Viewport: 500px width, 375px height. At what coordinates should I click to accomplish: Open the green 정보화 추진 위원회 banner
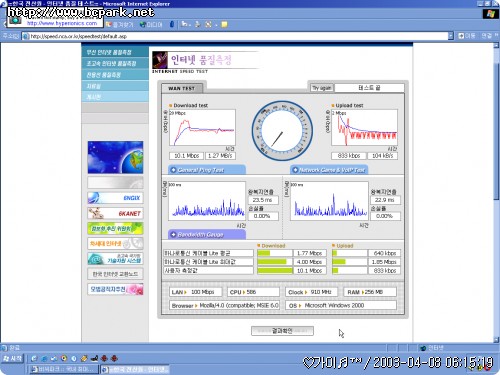[x=115, y=228]
